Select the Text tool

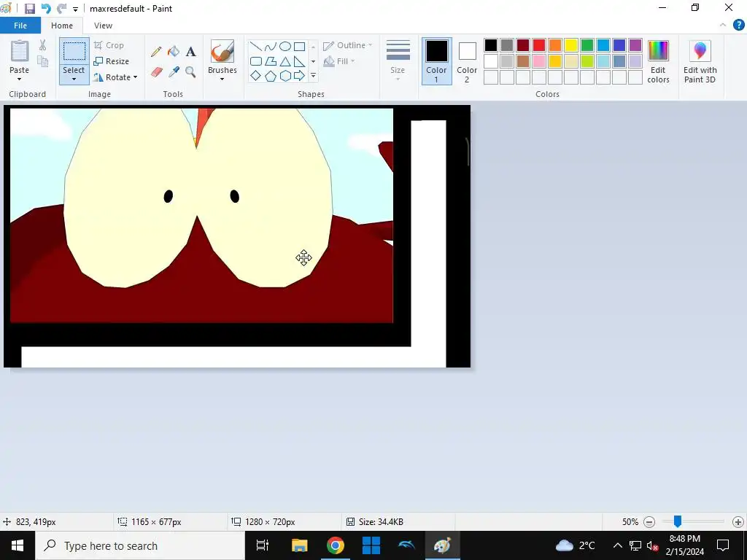click(190, 52)
